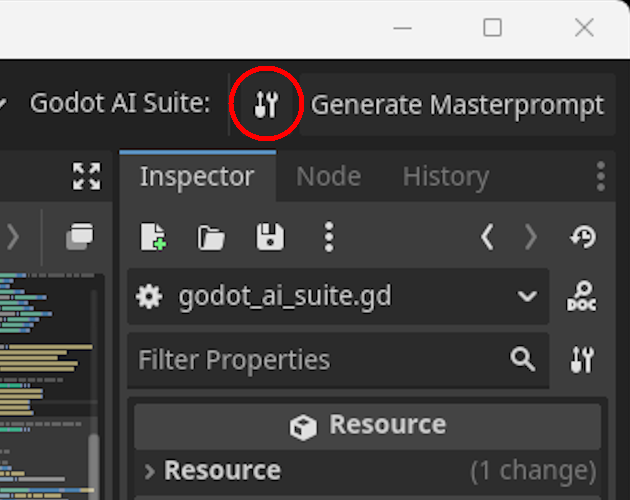
Task: Go to next edited object in history
Action: [531, 237]
